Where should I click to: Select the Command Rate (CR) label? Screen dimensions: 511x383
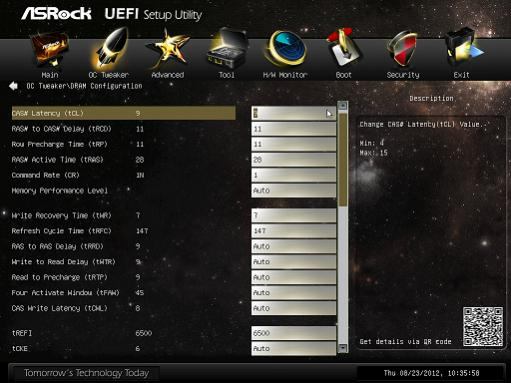[x=45, y=175]
